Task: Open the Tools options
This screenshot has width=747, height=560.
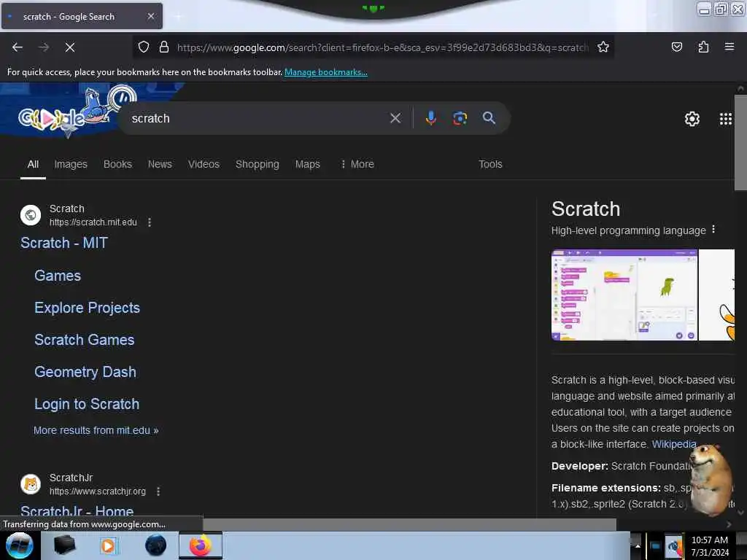Action: [x=490, y=164]
